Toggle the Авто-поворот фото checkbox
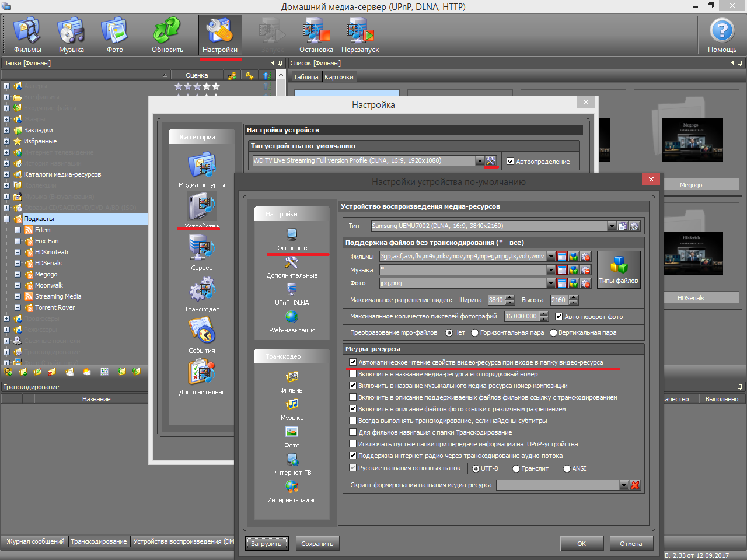Image resolution: width=747 pixels, height=560 pixels. click(x=558, y=317)
